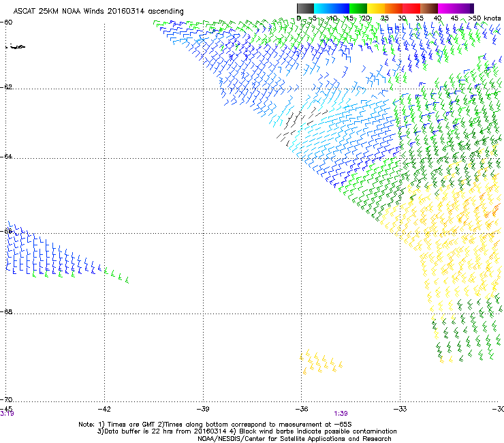This screenshot has width=504, height=443.
Task: Choose the orange 25-30 knots color bar segment
Action: click(x=394, y=8)
